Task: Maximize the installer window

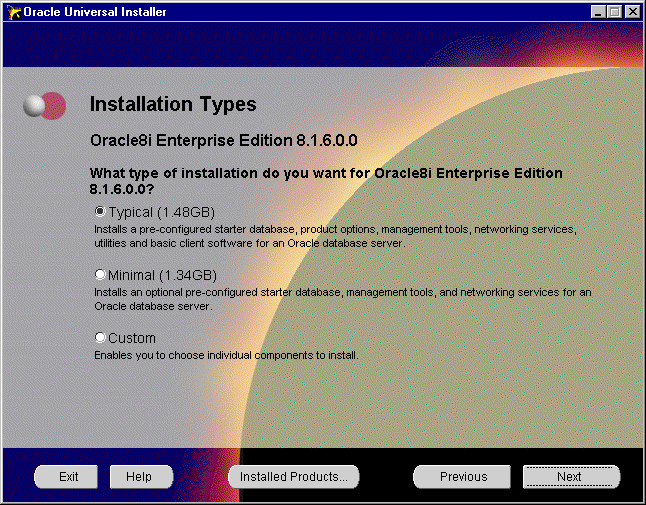Action: coord(615,12)
